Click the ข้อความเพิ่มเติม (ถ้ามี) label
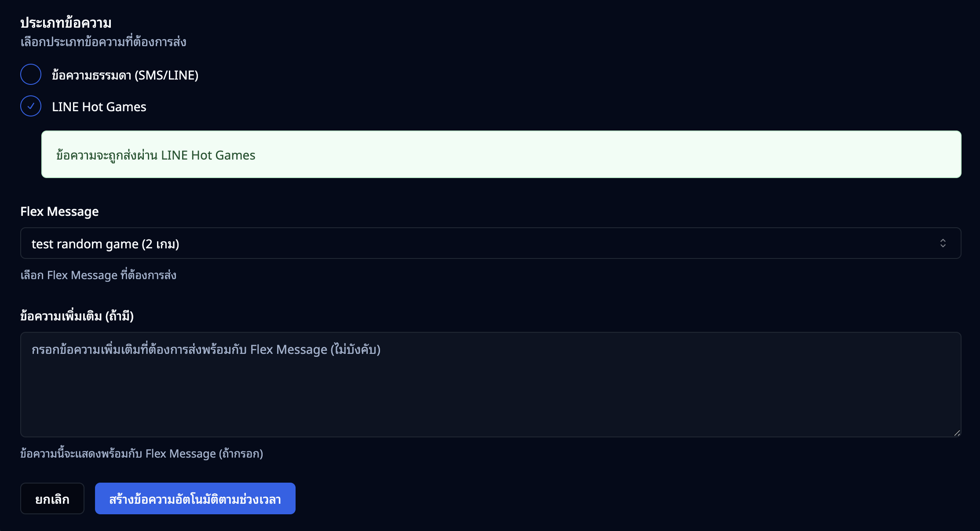This screenshot has width=980, height=531. 77,316
